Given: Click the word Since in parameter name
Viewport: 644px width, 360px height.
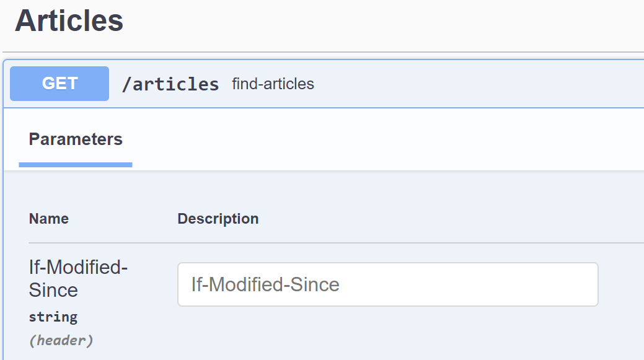Looking at the screenshot, I should coord(53,290).
